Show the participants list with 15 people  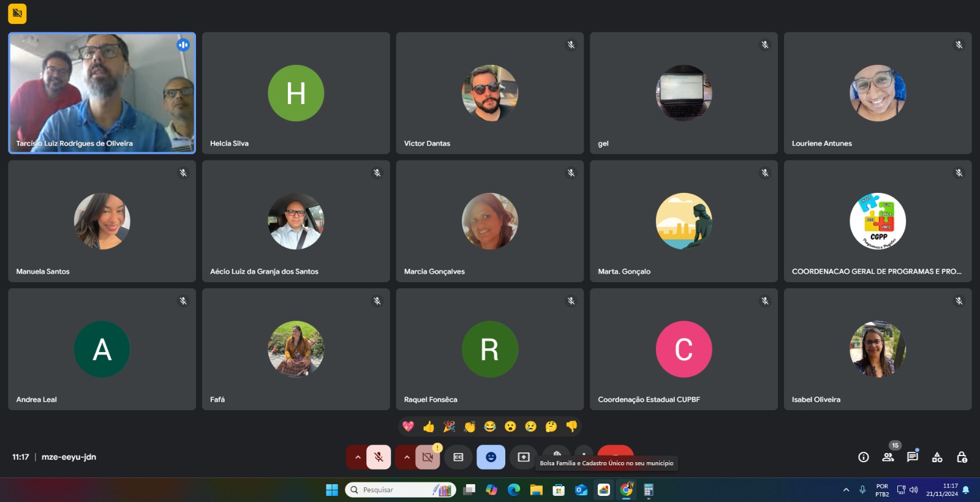tap(888, 457)
